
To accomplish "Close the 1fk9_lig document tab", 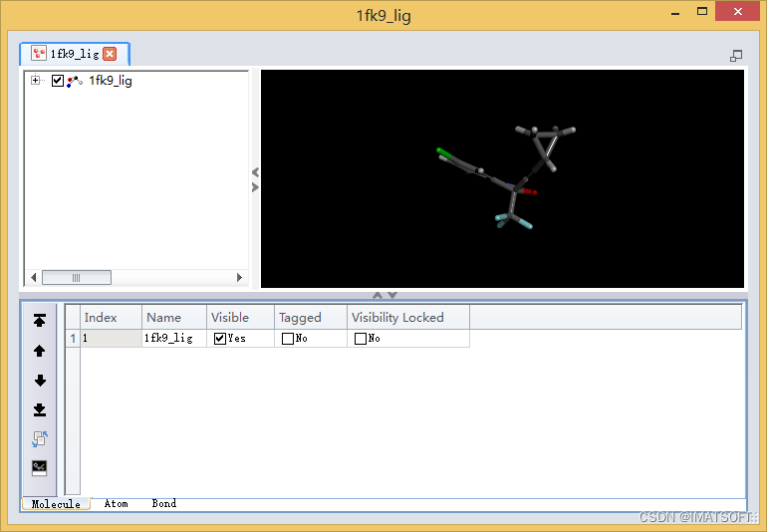I will pyautogui.click(x=110, y=54).
